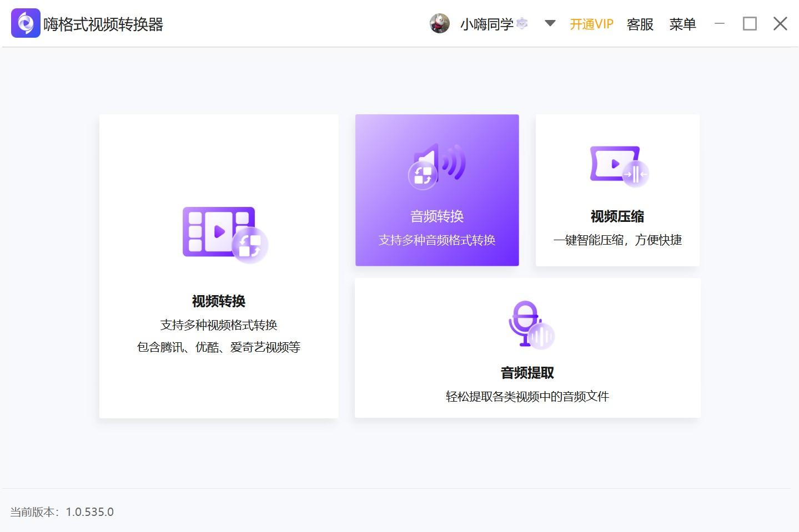Select the 支持多种音频格式转换 subtitle text
The width and height of the screenshot is (799, 532).
click(x=436, y=240)
